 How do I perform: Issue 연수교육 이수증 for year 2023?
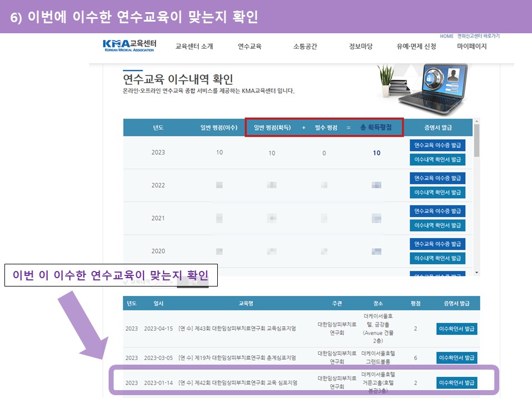[x=437, y=145]
